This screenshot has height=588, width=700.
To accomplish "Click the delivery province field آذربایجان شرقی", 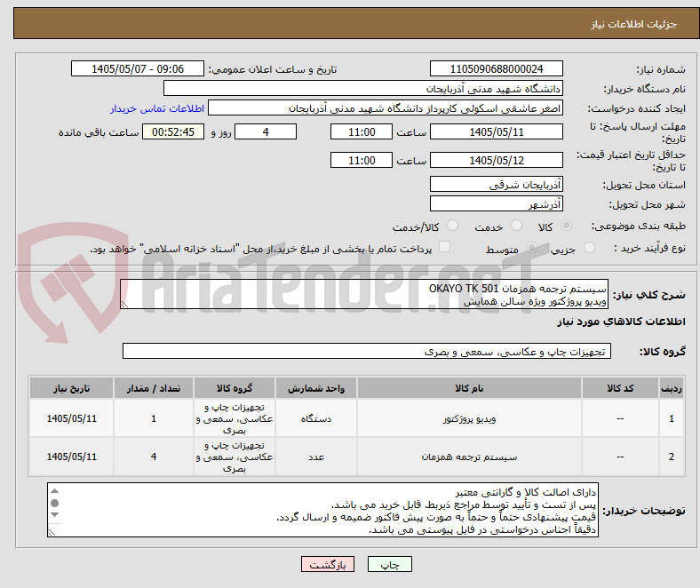I will (x=497, y=184).
